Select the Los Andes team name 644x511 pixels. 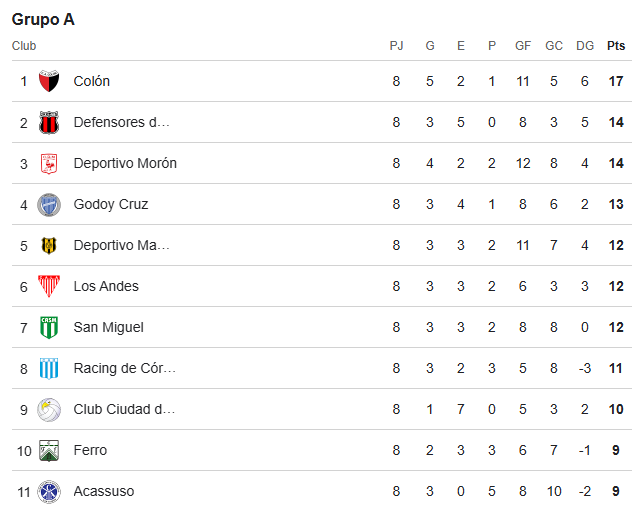click(106, 286)
